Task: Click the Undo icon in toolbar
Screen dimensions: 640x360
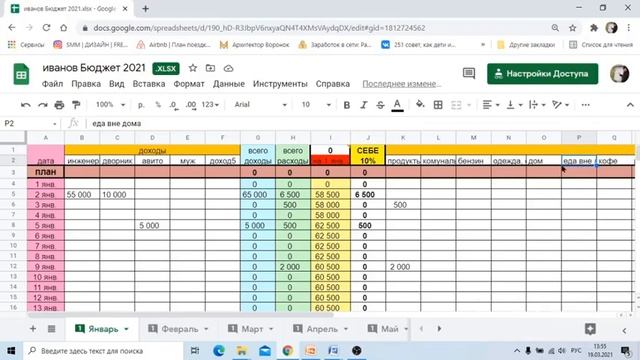Action: point(26,105)
